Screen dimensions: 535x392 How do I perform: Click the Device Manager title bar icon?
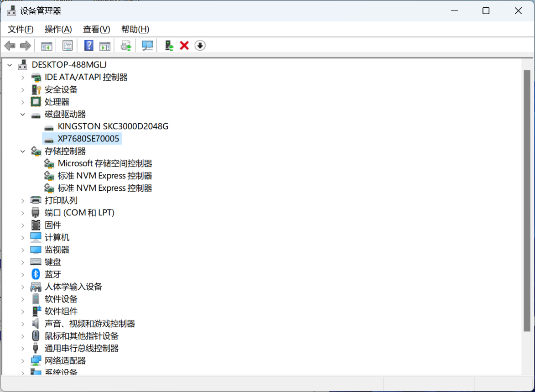[x=11, y=10]
